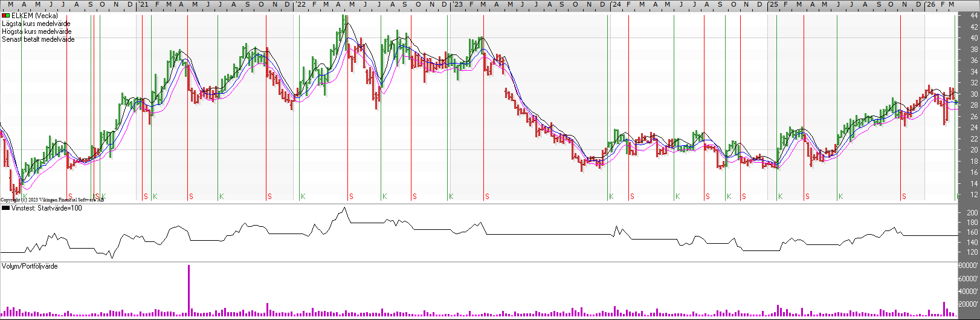The image size is (980, 320).
Task: Select the Högsta kurs medelvärde legend entry
Action: click(36, 31)
